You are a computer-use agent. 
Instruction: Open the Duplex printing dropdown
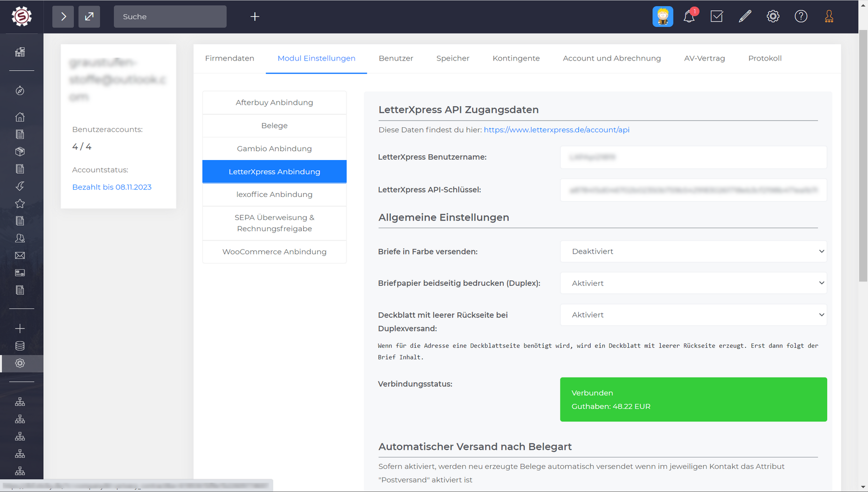point(693,283)
